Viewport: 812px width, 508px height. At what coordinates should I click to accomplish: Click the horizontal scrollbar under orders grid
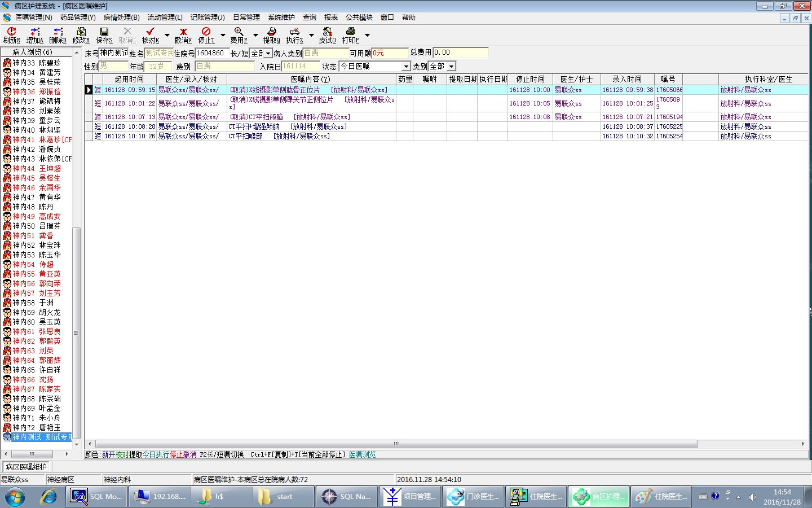[396, 444]
